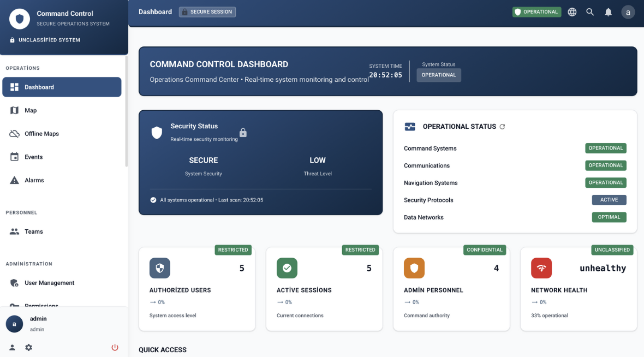Open the global search icon

click(x=590, y=11)
